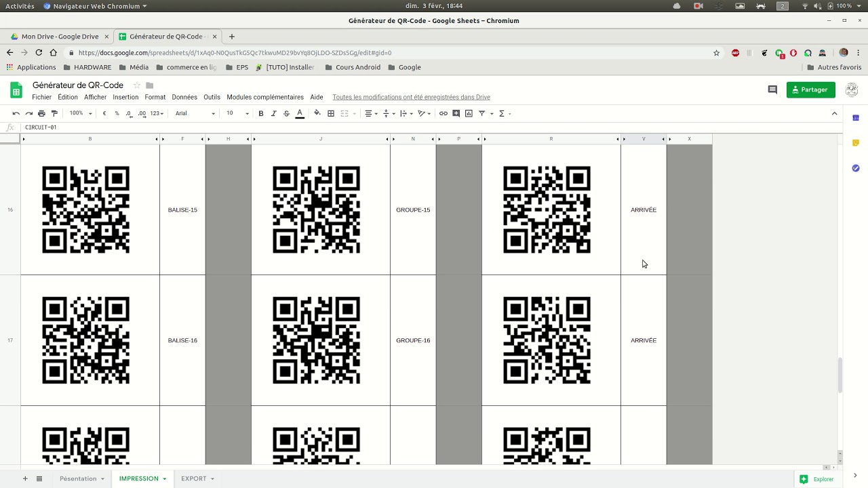Image resolution: width=868 pixels, height=488 pixels.
Task: Open the Aide menu
Action: click(317, 97)
